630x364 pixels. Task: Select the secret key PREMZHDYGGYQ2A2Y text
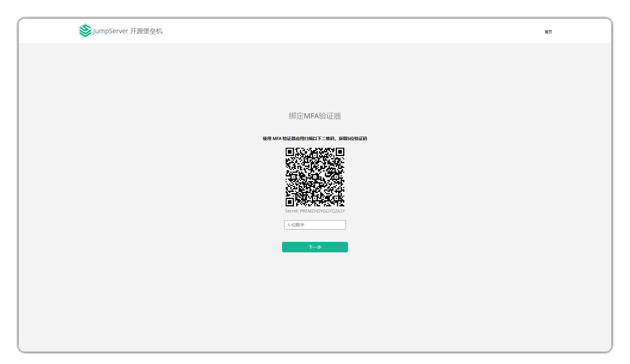click(x=322, y=211)
